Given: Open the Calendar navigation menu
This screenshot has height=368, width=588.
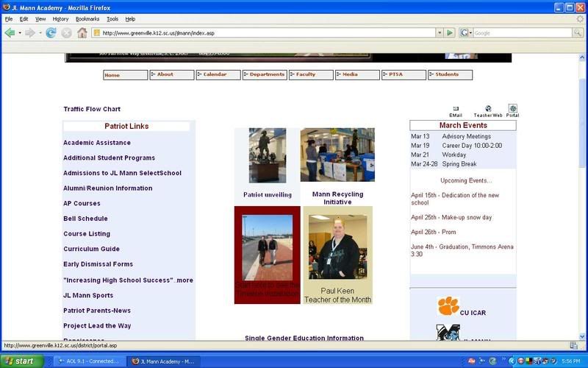Looking at the screenshot, I should click(x=218, y=75).
